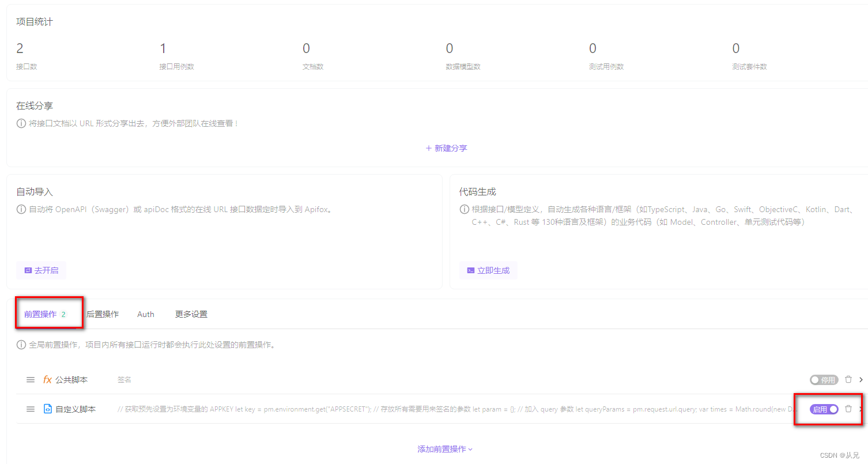868x464 pixels.
Task: Delete the 自定义脚本 pre-operation with its trash icon
Action: click(x=848, y=409)
